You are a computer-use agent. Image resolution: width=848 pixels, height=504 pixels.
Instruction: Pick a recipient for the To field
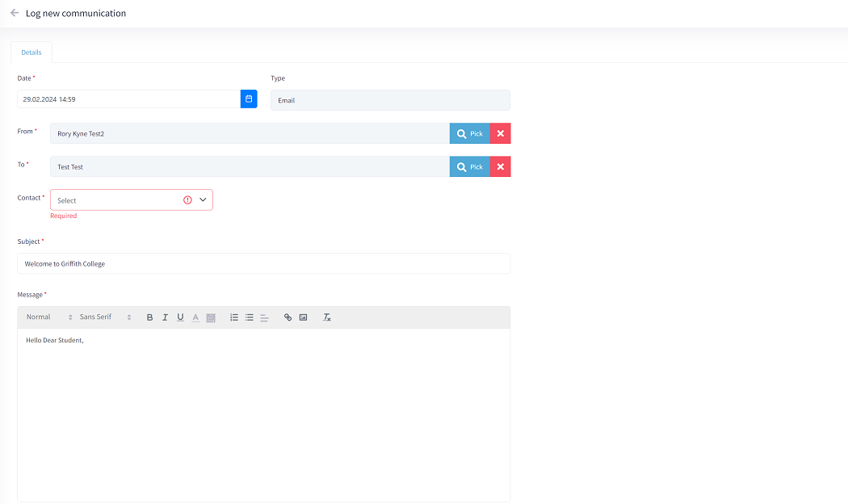(470, 166)
